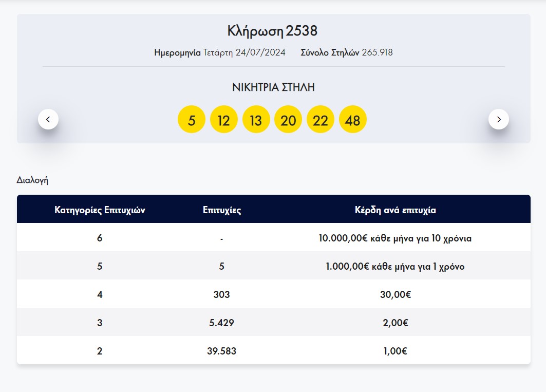Click the Κλήρωση 2538 title
The width and height of the screenshot is (546, 392).
point(273,31)
